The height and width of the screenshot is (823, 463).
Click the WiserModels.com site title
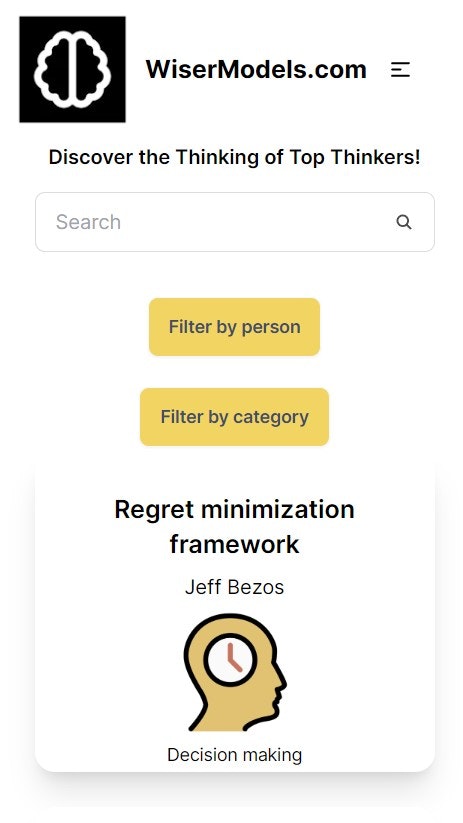(x=256, y=70)
